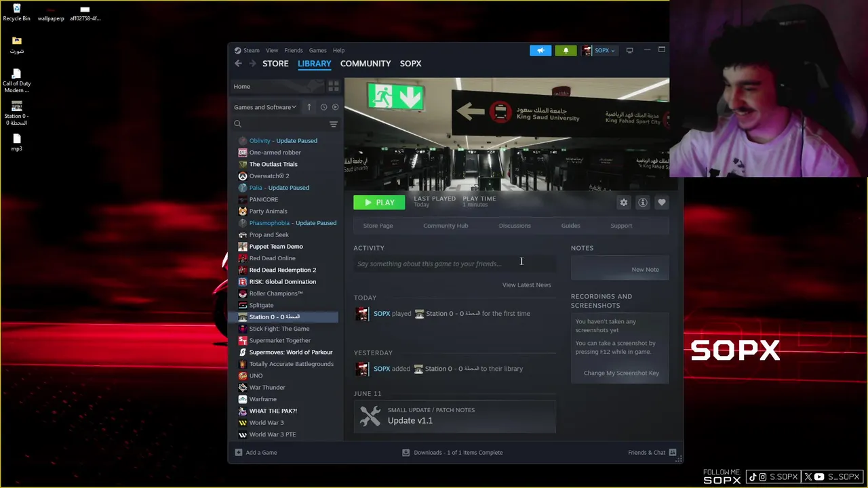Toggle the recent activity clock filter
Screen dimensions: 868x488
click(323, 107)
